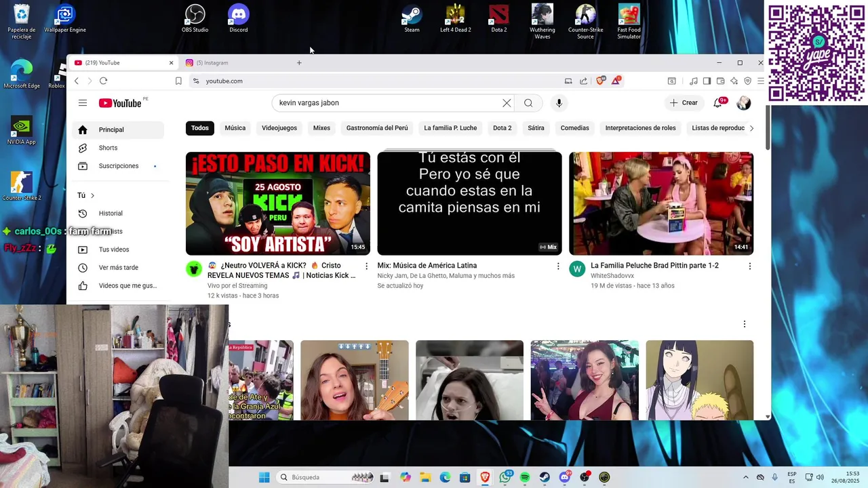The height and width of the screenshot is (488, 868).
Task: Open the Brave main menu icon
Action: (x=760, y=81)
